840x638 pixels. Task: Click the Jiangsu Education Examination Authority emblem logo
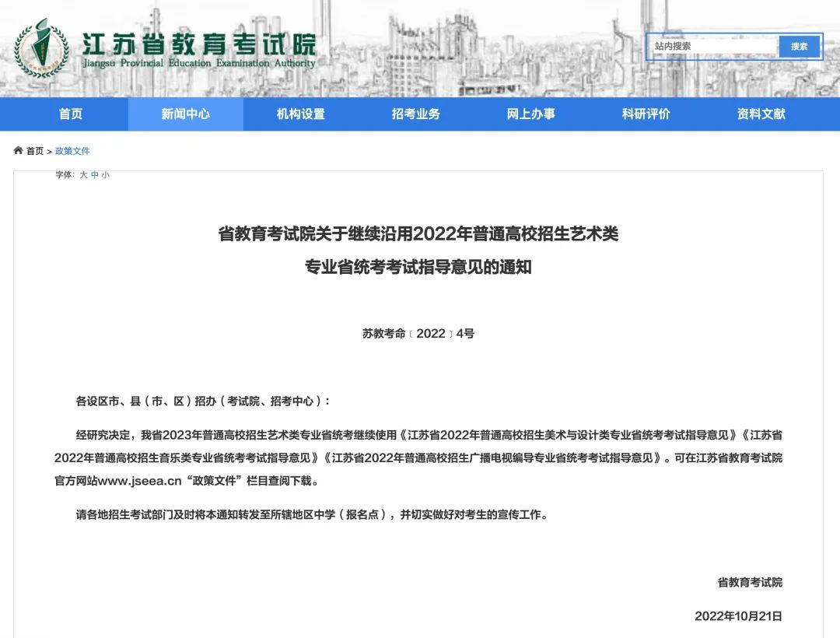coord(42,48)
